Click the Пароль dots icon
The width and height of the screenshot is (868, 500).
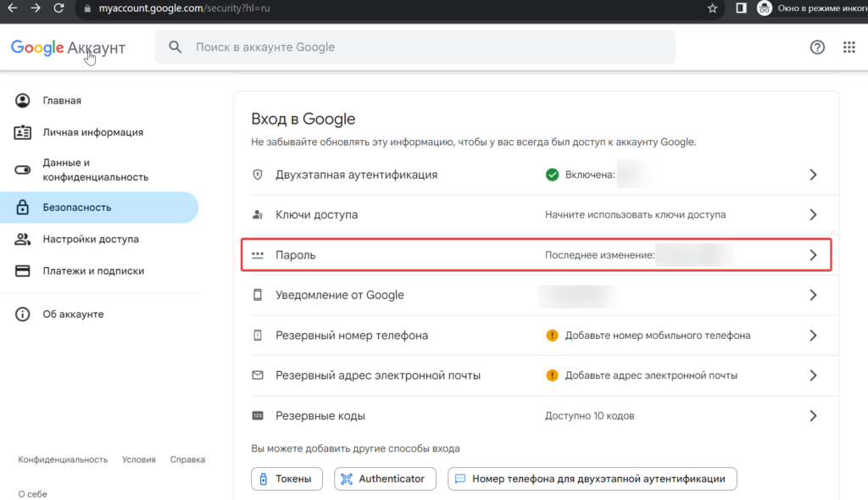tap(258, 255)
